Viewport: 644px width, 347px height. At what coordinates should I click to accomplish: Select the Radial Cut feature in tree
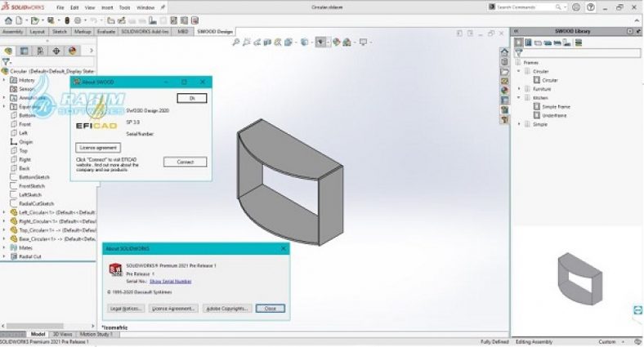[30, 256]
